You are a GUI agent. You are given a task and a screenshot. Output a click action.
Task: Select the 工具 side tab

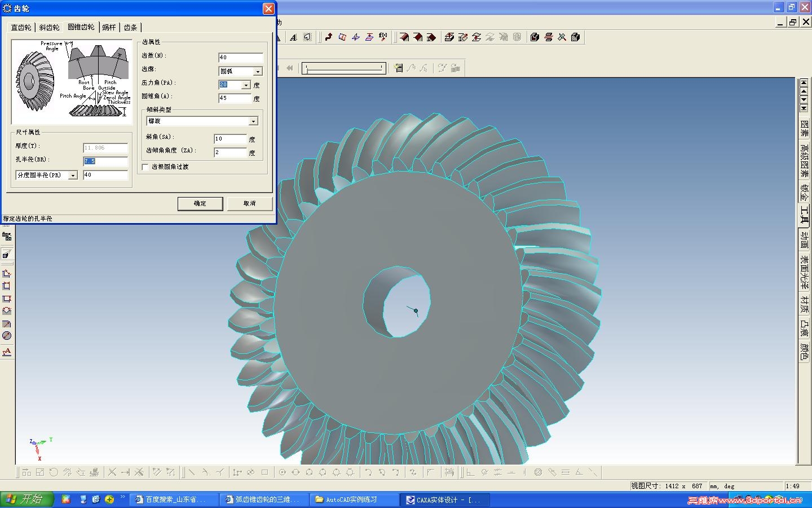click(x=804, y=216)
